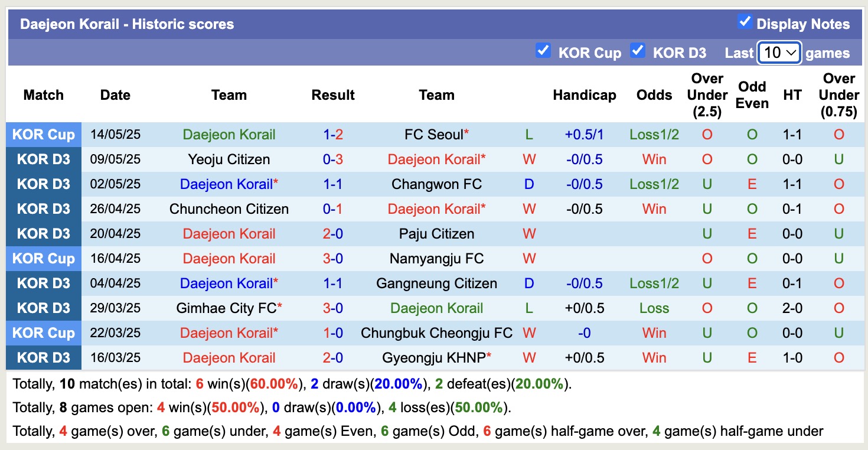Disable the KOR Cup filter checkbox
This screenshot has height=450, width=868.
point(543,51)
